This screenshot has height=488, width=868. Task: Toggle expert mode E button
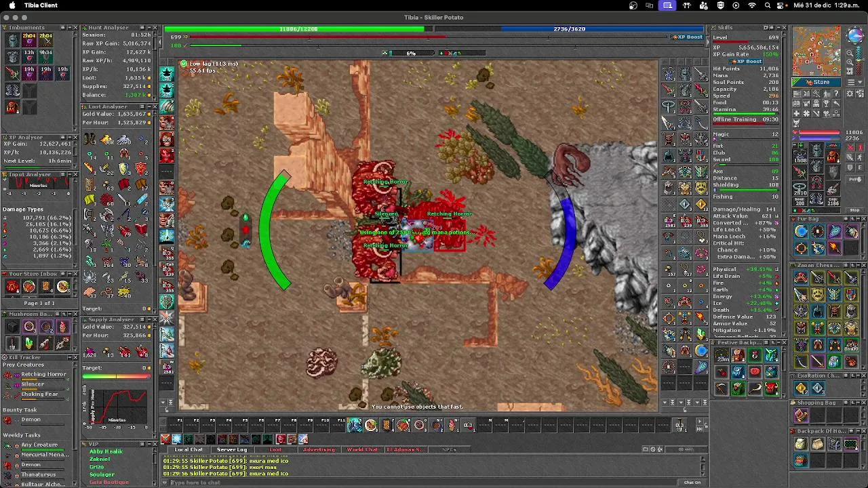click(x=860, y=167)
